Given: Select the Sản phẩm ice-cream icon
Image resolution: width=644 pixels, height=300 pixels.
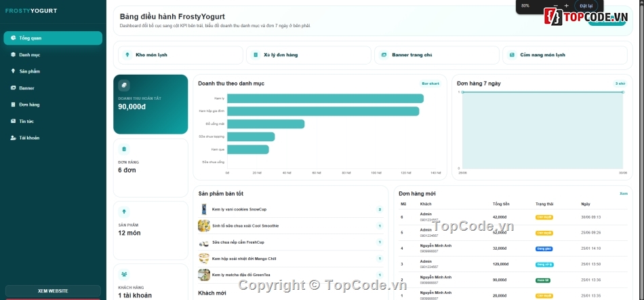Looking at the screenshot, I should [13, 71].
